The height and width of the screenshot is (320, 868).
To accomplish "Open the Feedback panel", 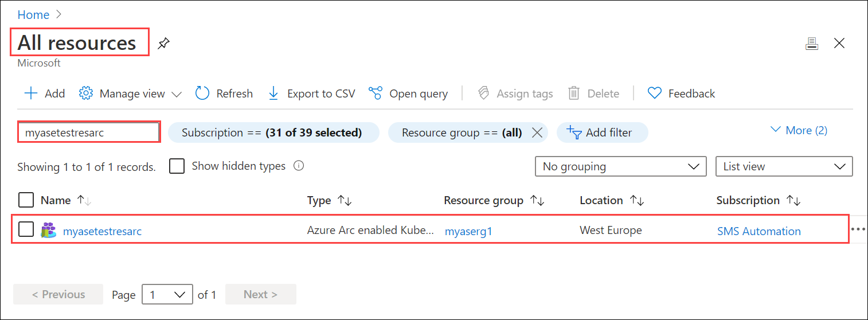I will [x=681, y=93].
